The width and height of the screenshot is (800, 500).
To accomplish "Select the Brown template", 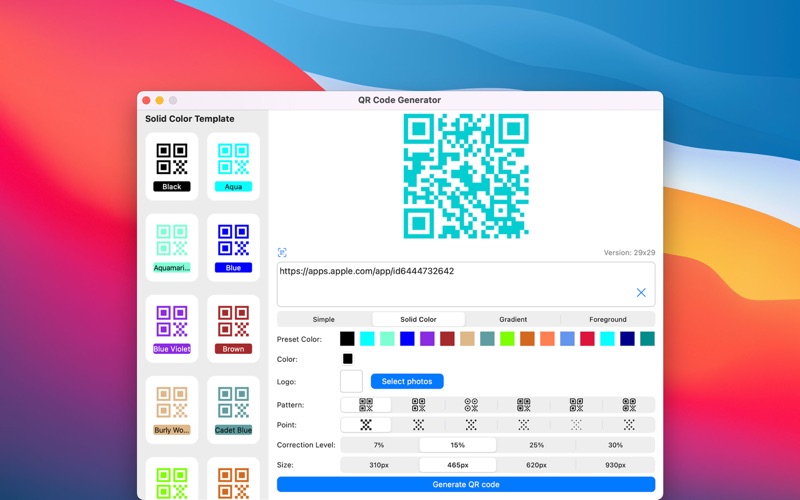I will click(233, 329).
